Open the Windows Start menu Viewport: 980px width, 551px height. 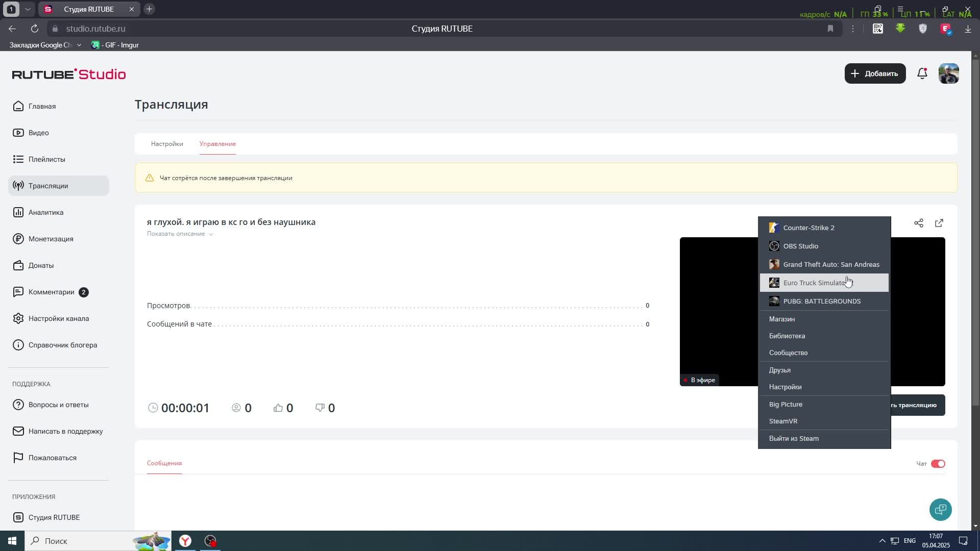[12, 541]
